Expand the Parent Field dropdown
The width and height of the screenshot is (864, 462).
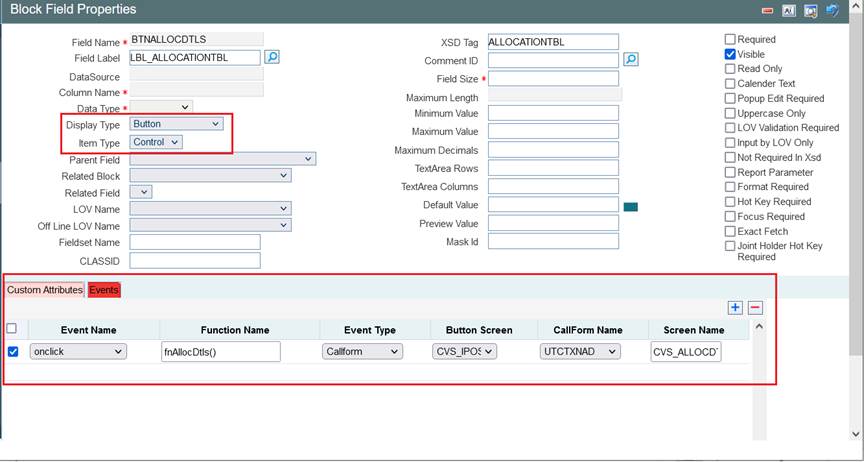tap(223, 159)
